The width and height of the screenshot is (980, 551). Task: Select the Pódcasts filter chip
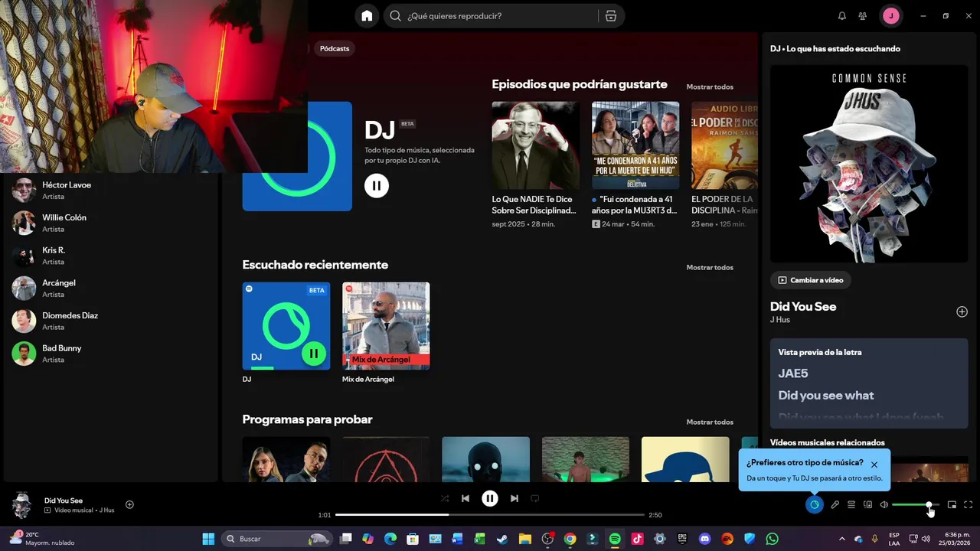(x=335, y=48)
